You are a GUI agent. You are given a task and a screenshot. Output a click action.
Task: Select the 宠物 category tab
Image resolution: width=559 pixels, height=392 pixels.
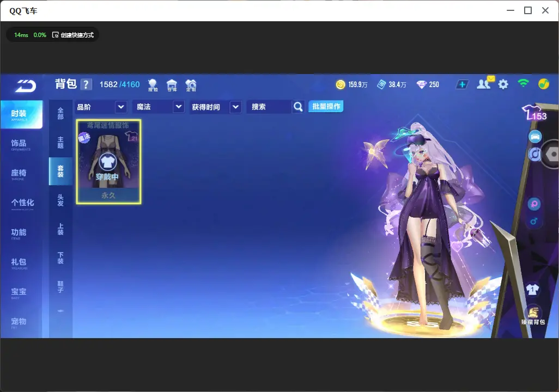(x=21, y=322)
